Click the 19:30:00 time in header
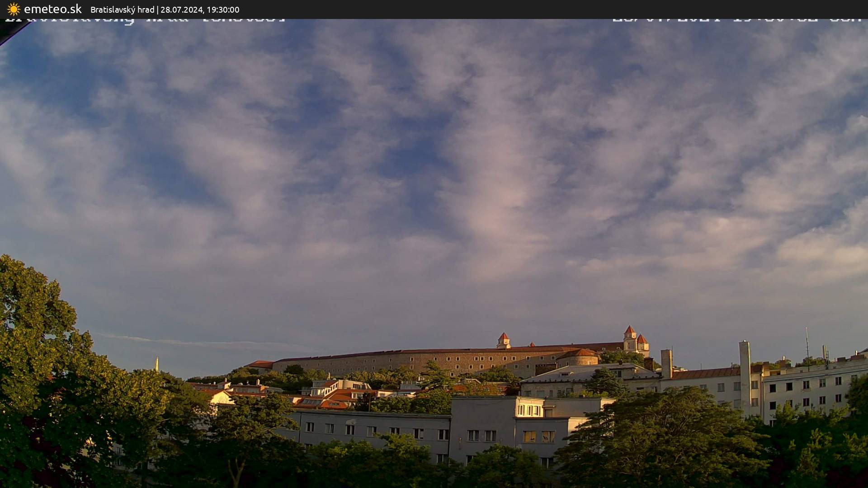The height and width of the screenshot is (488, 868). point(223,9)
